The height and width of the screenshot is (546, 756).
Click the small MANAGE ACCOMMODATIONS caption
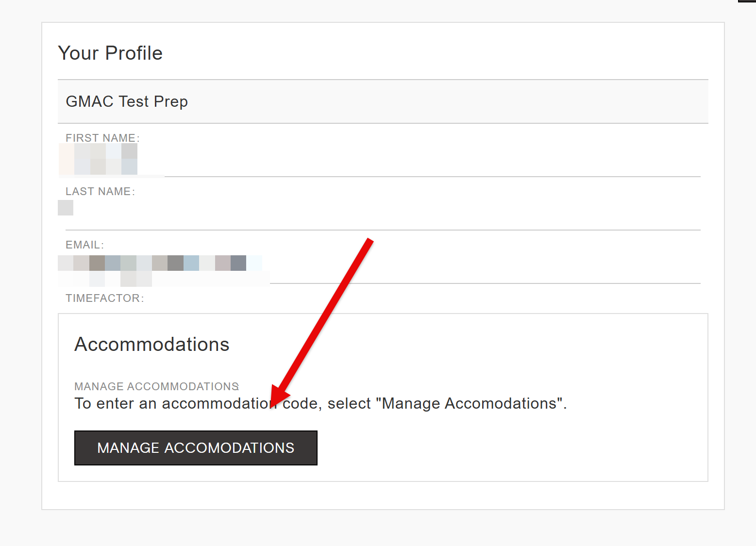[156, 386]
